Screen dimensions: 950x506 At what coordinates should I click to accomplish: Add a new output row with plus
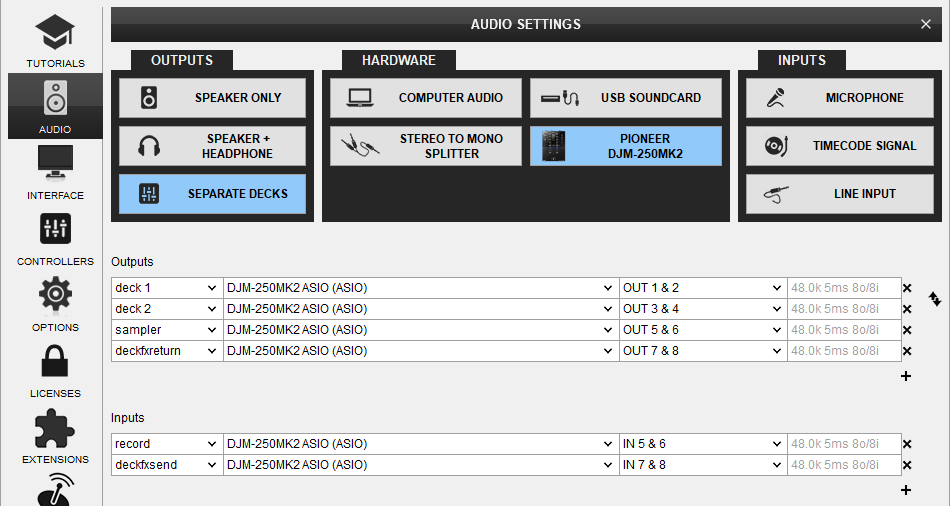[906, 376]
